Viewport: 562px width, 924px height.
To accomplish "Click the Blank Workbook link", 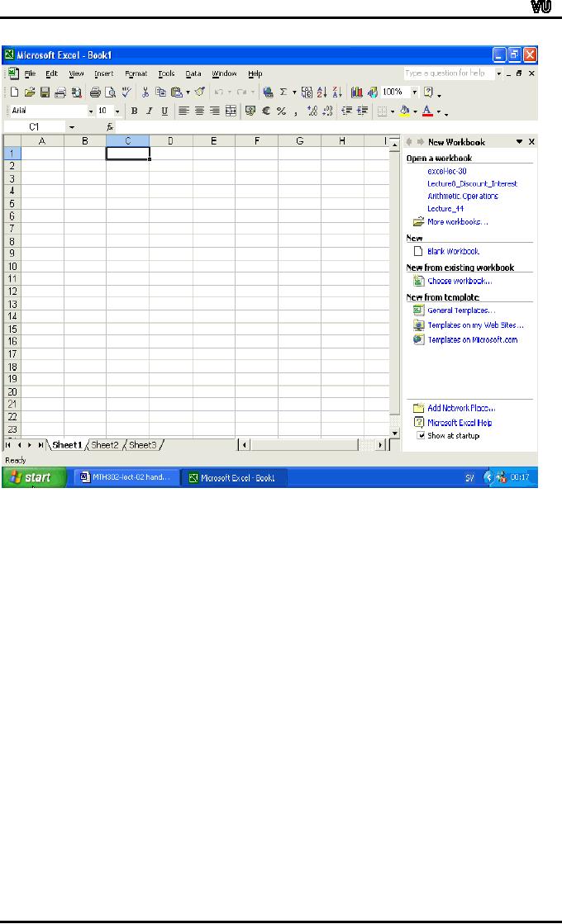I will point(453,251).
